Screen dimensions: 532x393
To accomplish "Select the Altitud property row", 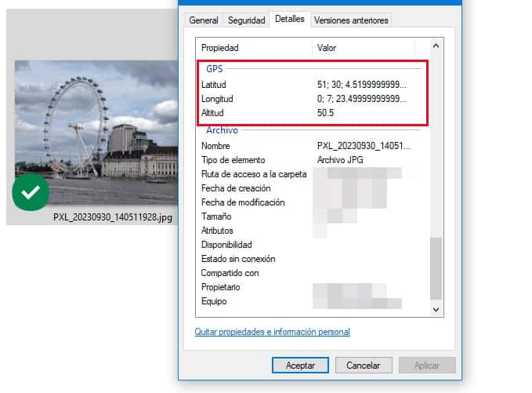I will pos(312,113).
